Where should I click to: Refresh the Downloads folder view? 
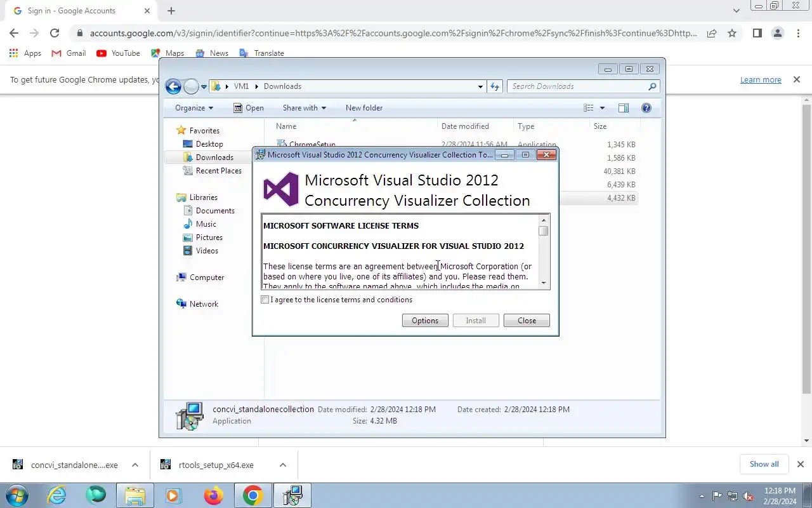(495, 86)
